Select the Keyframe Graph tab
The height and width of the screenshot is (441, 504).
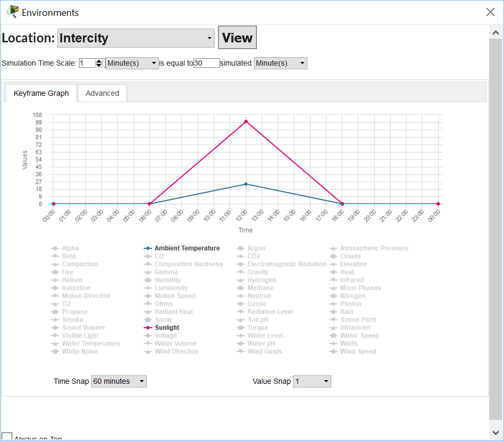click(41, 93)
